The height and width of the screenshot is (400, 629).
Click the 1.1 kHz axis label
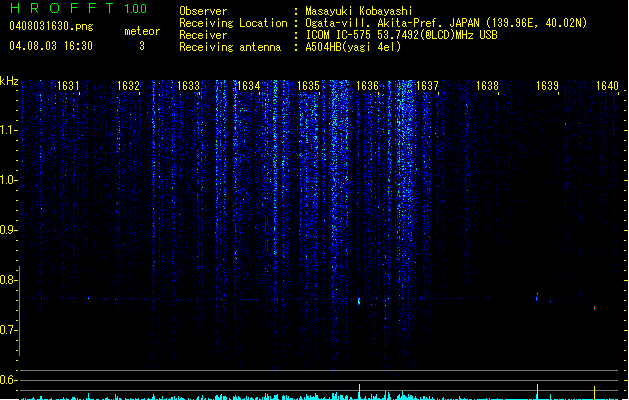(7, 130)
